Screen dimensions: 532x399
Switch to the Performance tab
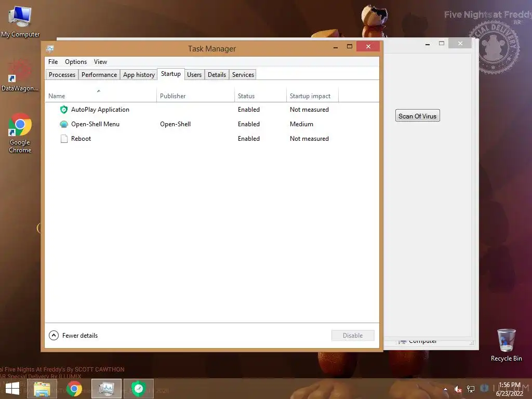tap(99, 75)
